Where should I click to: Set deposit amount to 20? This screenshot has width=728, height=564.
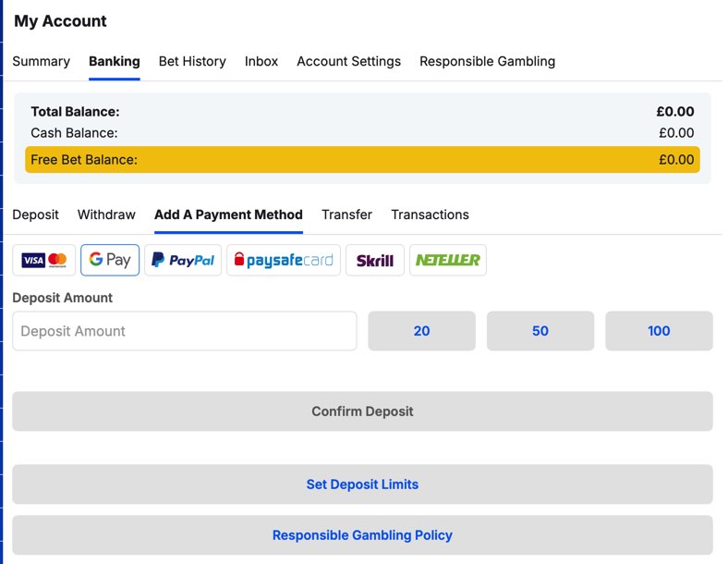click(x=421, y=331)
